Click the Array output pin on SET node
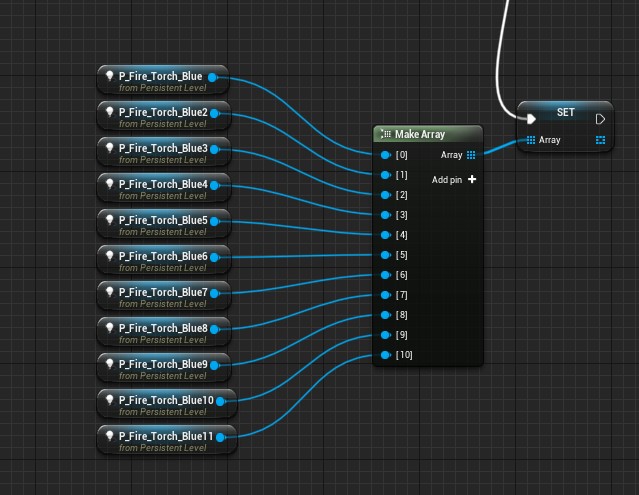This screenshot has height=495, width=639. click(600, 140)
